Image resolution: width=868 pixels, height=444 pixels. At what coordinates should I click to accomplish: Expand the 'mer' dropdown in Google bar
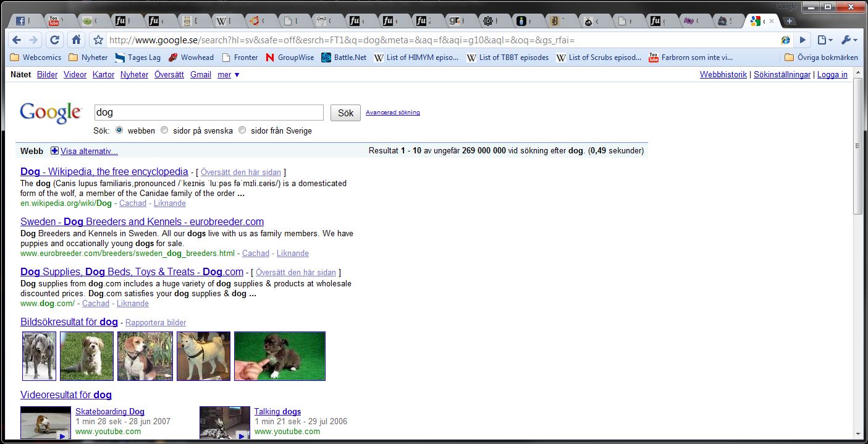pyautogui.click(x=228, y=75)
